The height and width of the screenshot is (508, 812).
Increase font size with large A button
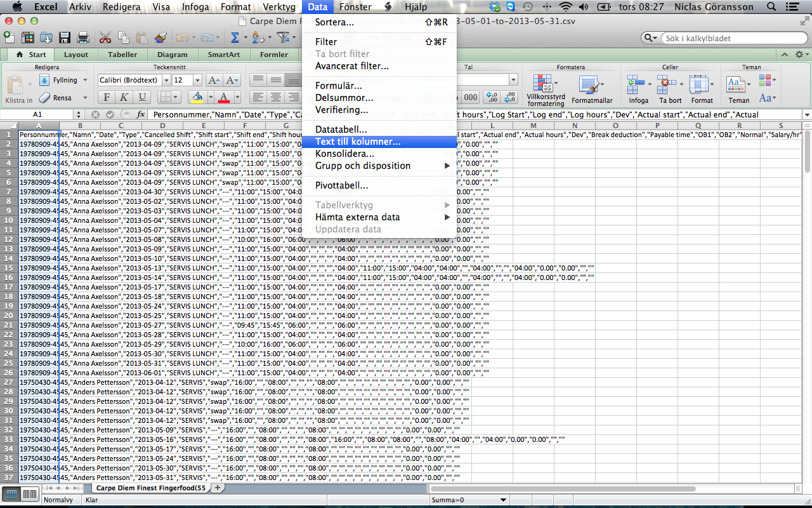coord(214,80)
